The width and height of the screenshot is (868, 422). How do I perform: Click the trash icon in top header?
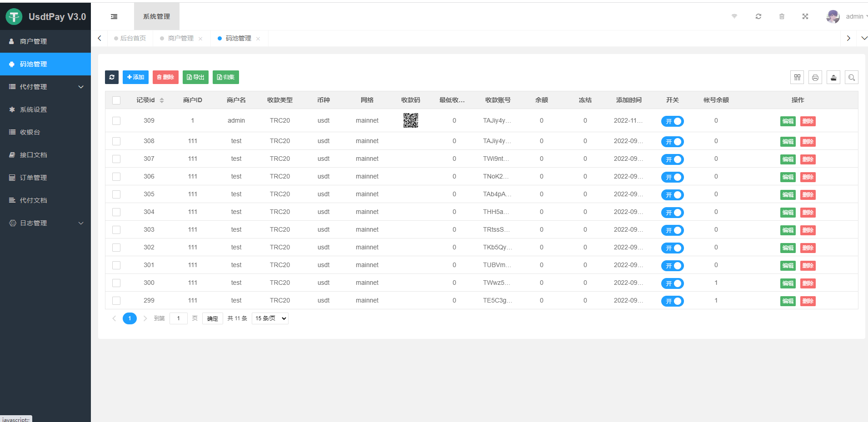coord(782,16)
